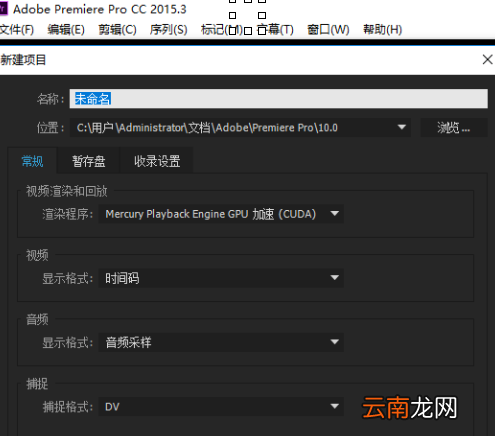This screenshot has width=495, height=436.
Task: Click the 渲染程序 label
Action: pos(68,214)
